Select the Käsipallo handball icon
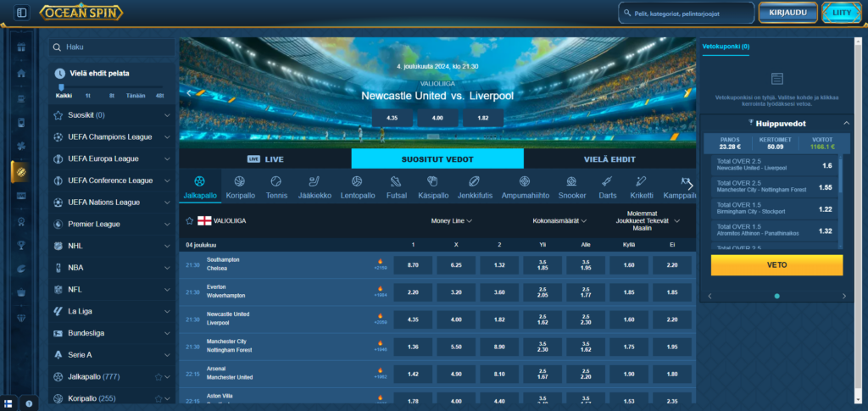868x411 pixels. (432, 187)
